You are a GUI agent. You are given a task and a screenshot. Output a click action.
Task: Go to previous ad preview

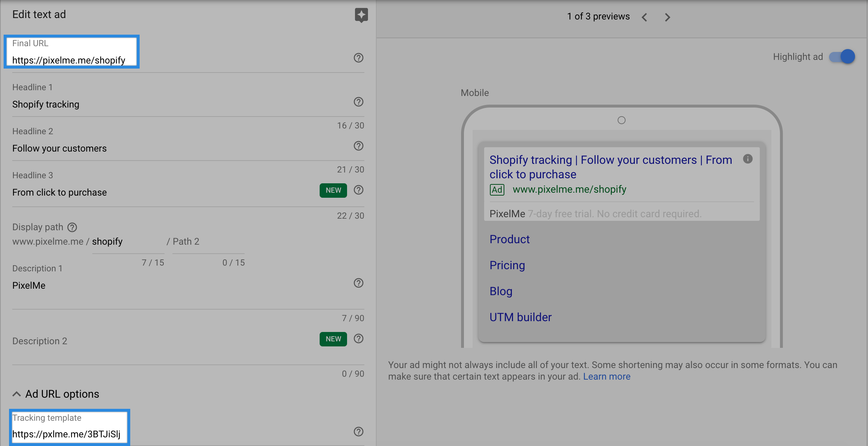pyautogui.click(x=645, y=17)
